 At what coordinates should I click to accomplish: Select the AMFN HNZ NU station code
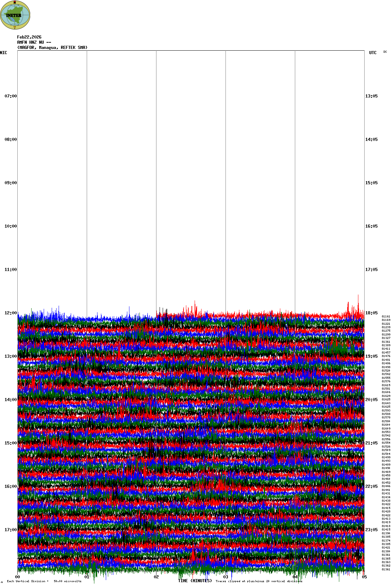(34, 42)
